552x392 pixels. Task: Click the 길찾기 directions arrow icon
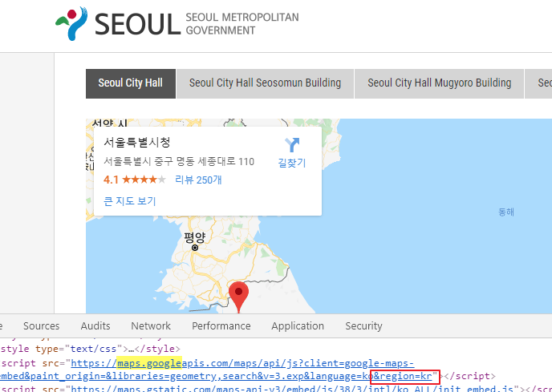292,144
